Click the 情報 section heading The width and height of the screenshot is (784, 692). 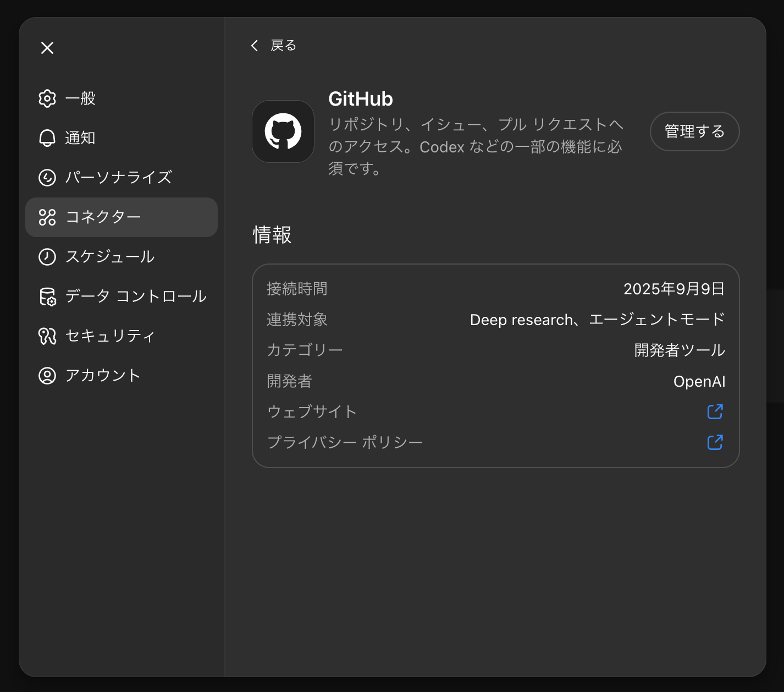[272, 235]
